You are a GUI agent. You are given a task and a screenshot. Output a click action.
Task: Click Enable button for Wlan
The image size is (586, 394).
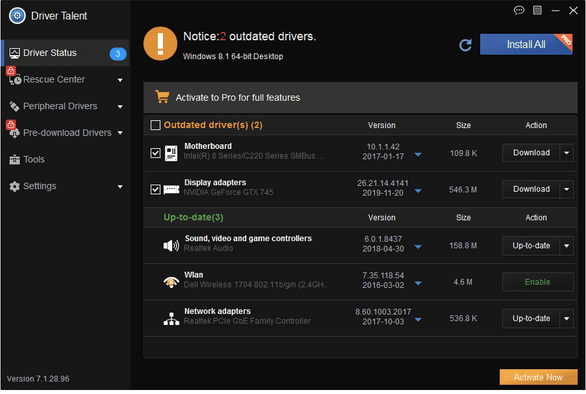click(x=537, y=282)
